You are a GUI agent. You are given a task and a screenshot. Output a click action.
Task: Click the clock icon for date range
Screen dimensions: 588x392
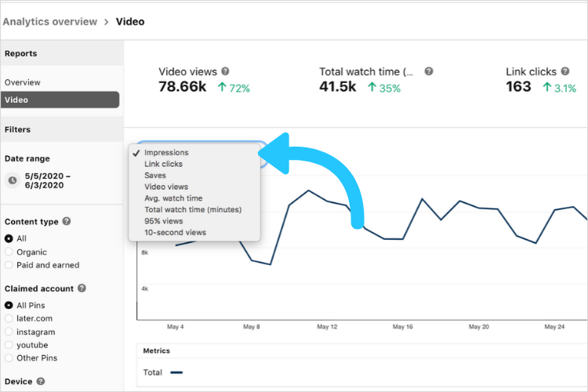click(13, 180)
